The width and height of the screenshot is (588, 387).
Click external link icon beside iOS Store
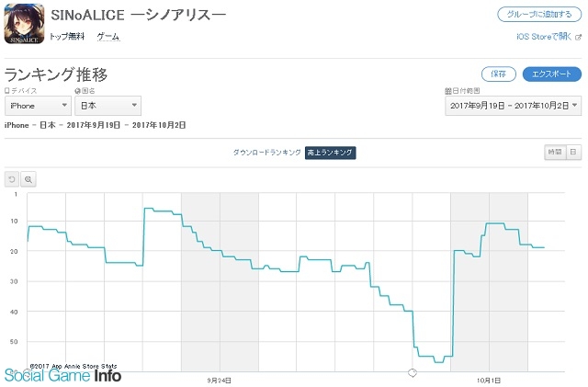[578, 37]
